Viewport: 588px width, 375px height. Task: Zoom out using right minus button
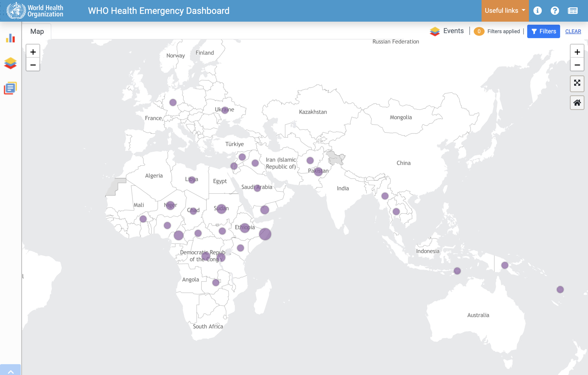[577, 65]
